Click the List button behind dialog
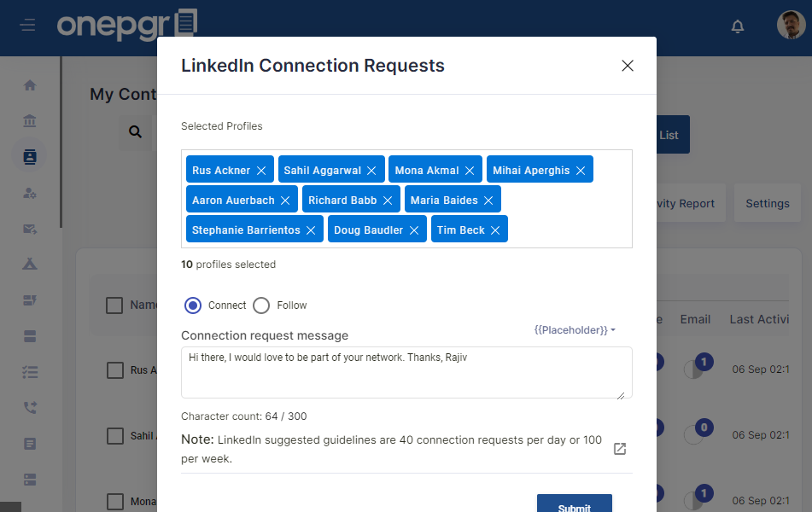 tap(673, 135)
